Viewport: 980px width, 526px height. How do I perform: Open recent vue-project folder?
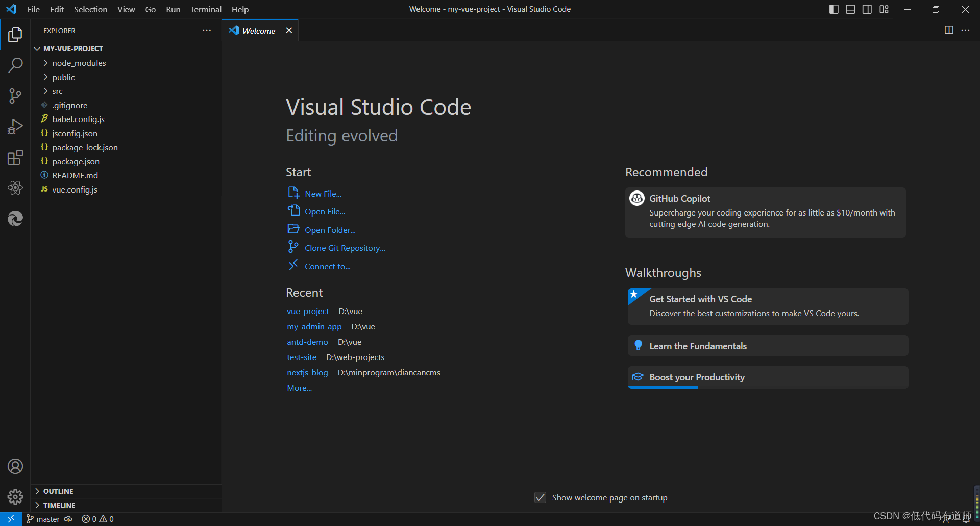[308, 311]
